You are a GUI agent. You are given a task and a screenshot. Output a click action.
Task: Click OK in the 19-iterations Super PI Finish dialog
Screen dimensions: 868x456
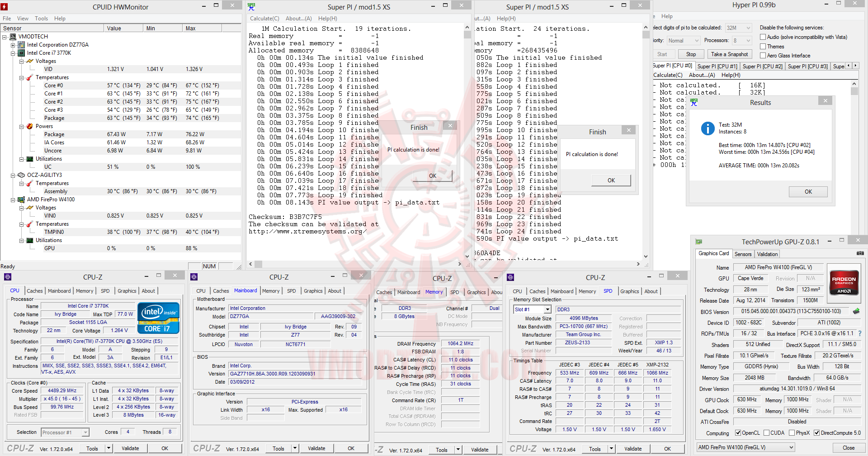pos(433,176)
